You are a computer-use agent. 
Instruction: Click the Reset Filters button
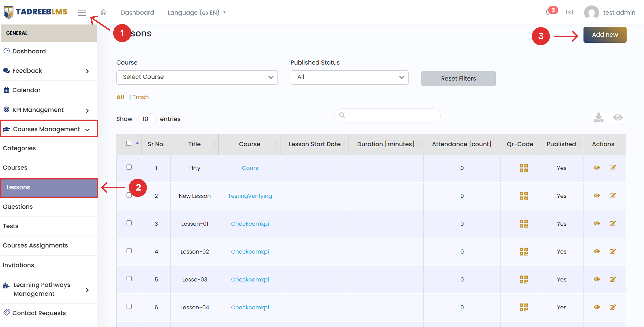[458, 78]
